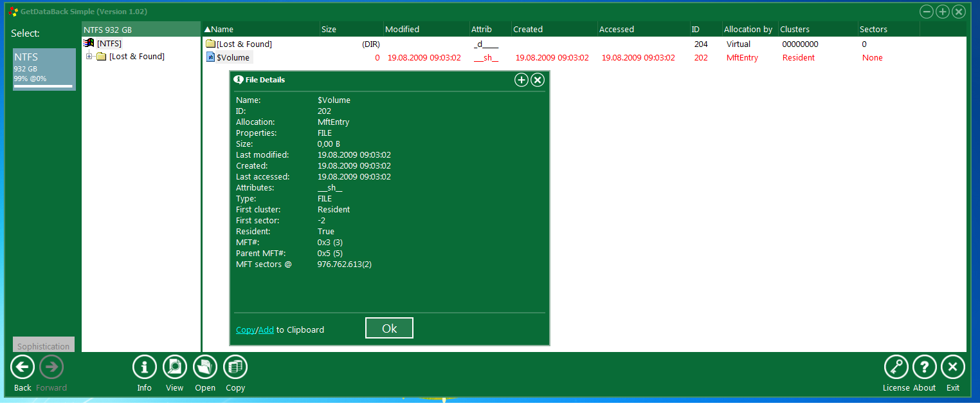
Task: Open the About question-mark icon
Action: [x=925, y=367]
